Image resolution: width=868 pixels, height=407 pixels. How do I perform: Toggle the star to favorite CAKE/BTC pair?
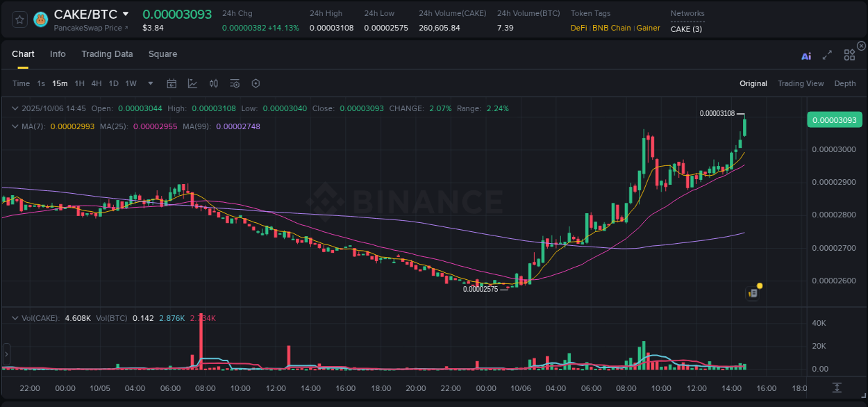point(19,19)
